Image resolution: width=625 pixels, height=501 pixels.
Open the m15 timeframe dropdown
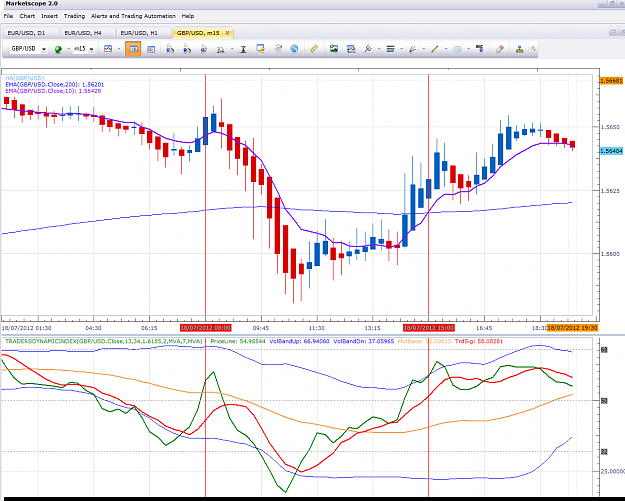[91, 49]
